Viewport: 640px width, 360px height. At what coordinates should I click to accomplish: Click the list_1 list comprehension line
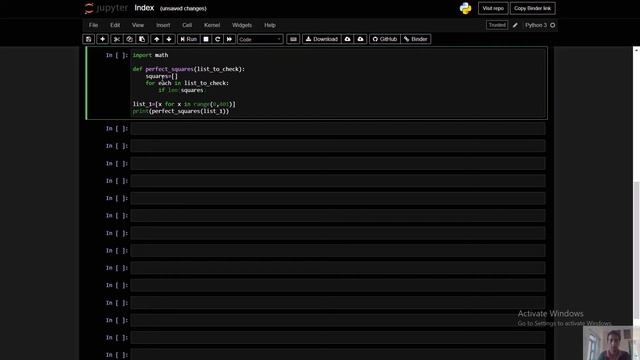click(x=184, y=104)
